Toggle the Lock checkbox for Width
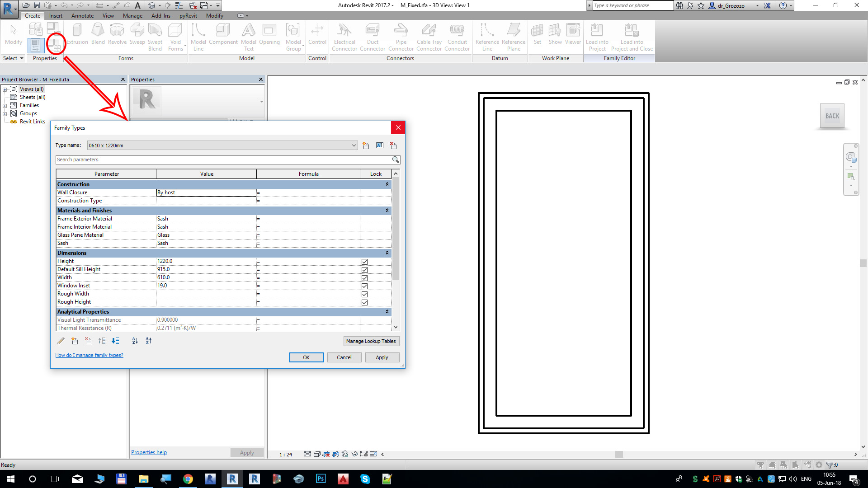Image resolution: width=868 pixels, height=488 pixels. tap(364, 278)
